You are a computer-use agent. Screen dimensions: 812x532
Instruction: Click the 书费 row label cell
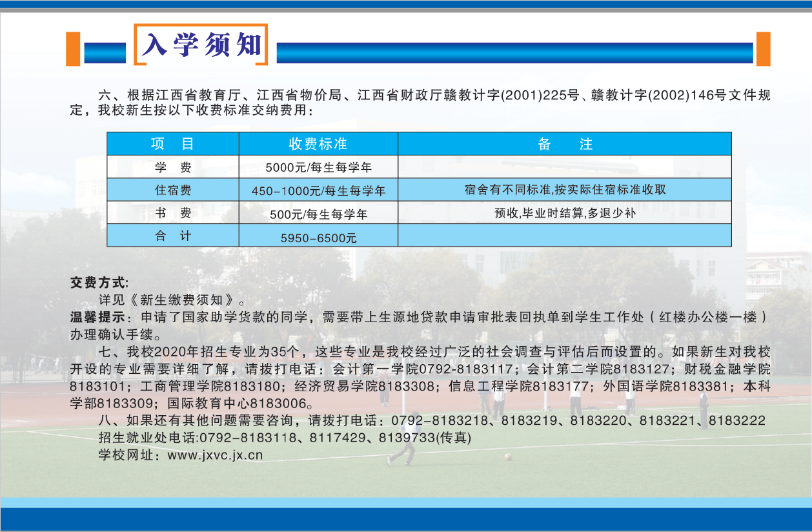click(172, 212)
